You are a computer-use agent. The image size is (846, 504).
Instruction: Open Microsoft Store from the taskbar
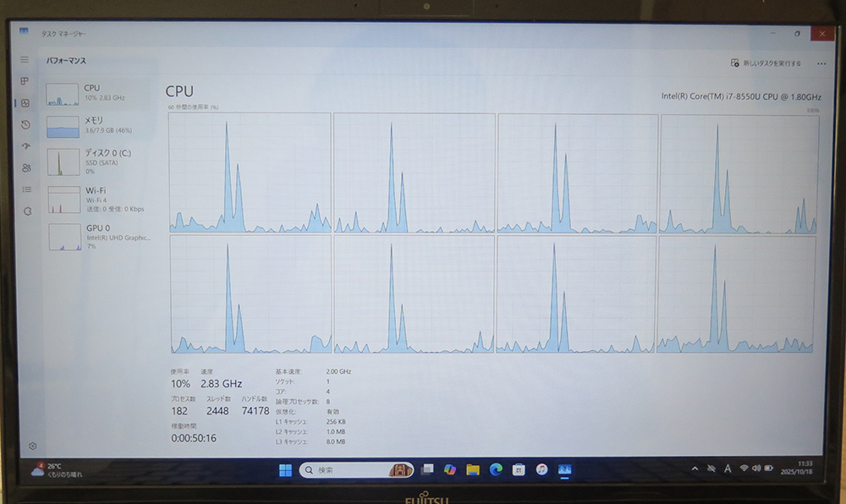tap(519, 469)
